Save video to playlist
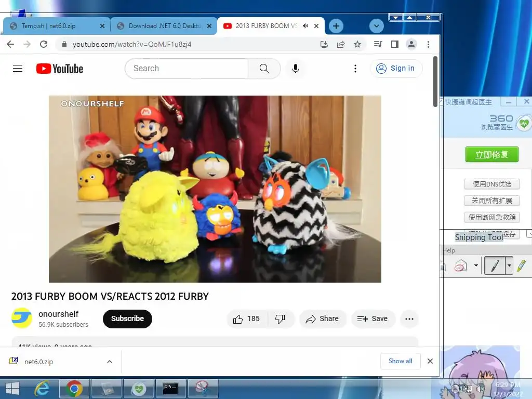The image size is (532, 399). click(x=373, y=319)
